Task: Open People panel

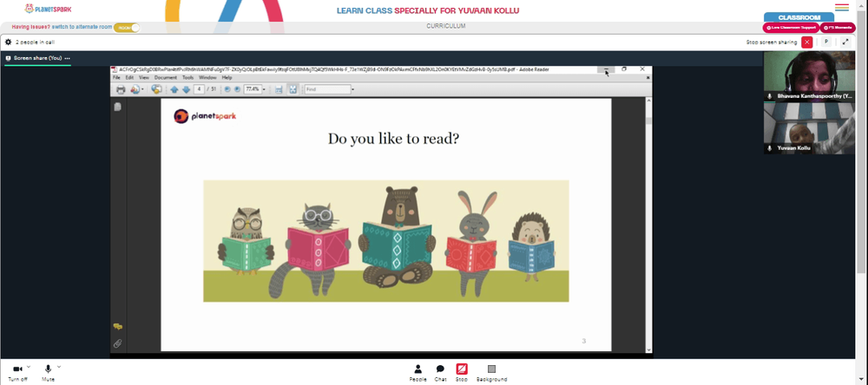Action: point(418,373)
